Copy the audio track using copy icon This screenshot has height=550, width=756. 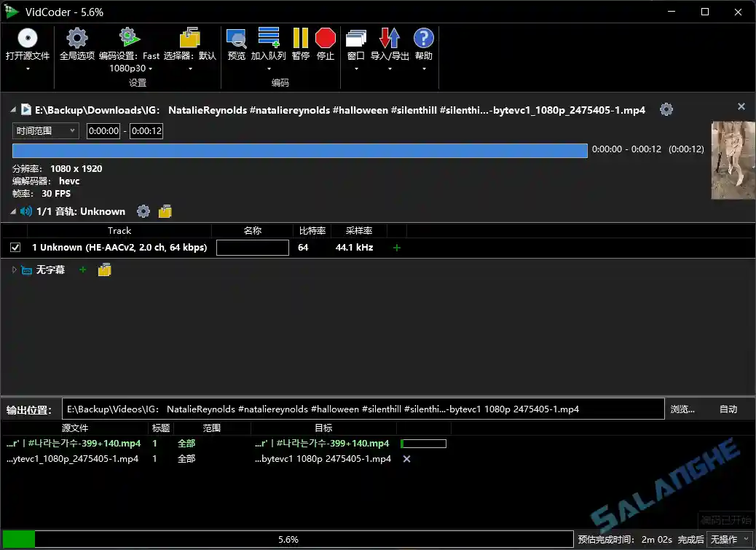[165, 211]
